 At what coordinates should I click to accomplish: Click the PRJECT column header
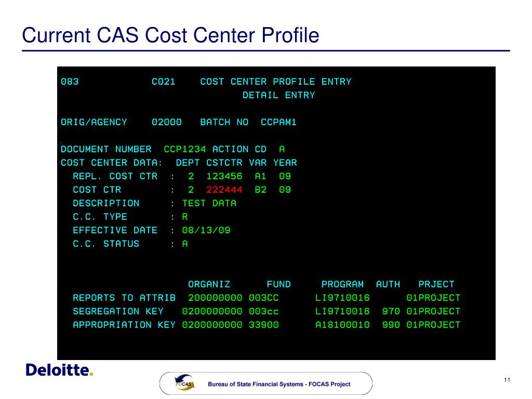436,284
